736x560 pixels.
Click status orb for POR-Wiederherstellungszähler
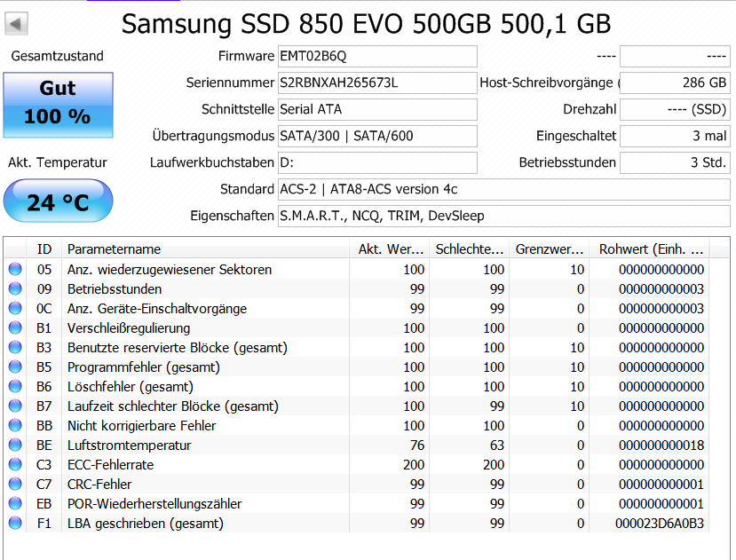click(15, 503)
